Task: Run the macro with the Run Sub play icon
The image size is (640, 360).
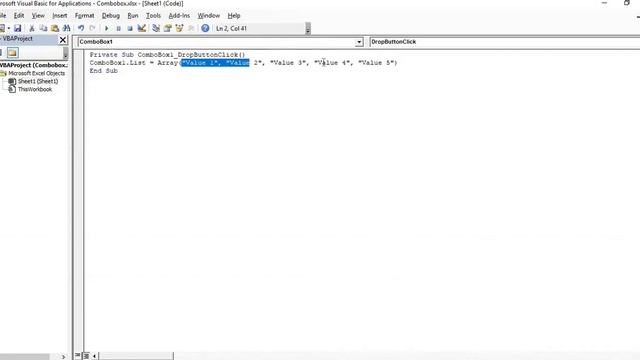Action: (107, 28)
